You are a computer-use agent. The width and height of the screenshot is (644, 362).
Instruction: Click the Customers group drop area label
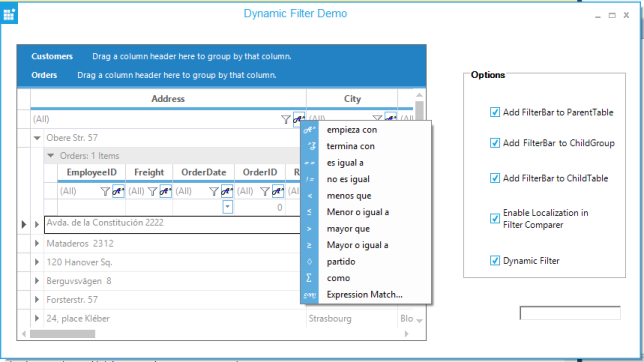point(52,56)
